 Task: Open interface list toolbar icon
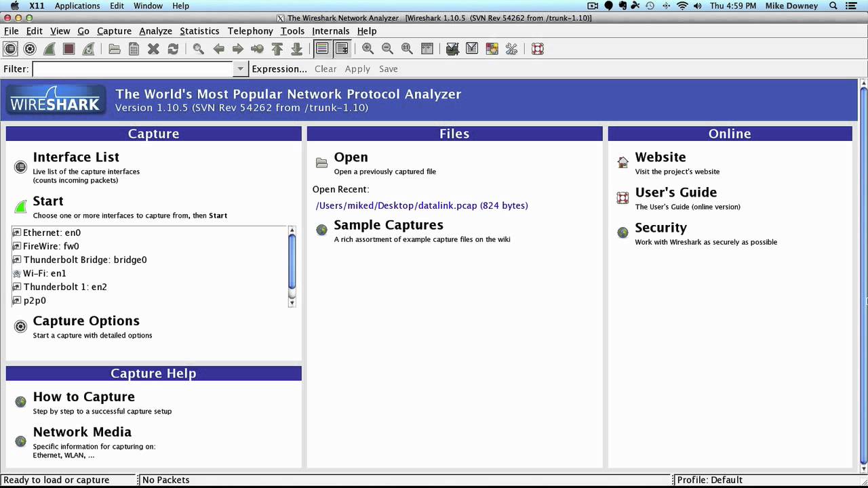[10, 49]
